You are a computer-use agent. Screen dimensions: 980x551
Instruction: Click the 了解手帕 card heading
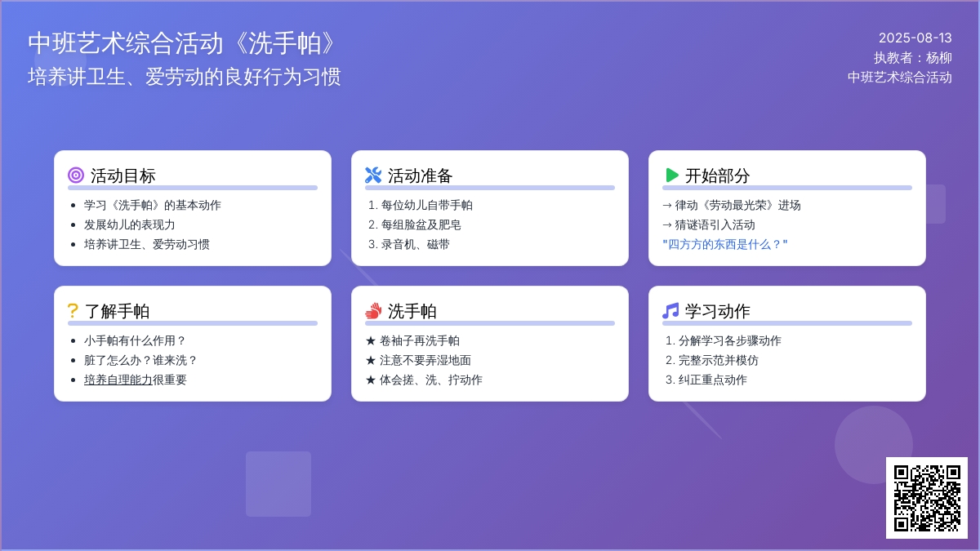[x=117, y=311]
